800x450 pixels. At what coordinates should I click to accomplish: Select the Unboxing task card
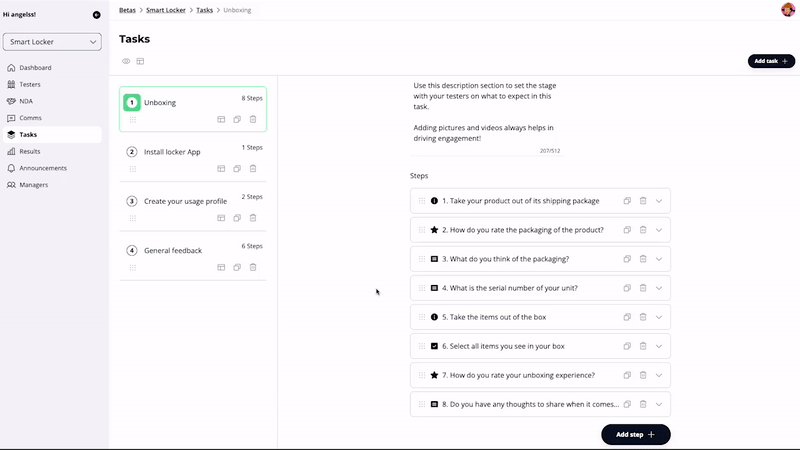(193, 109)
